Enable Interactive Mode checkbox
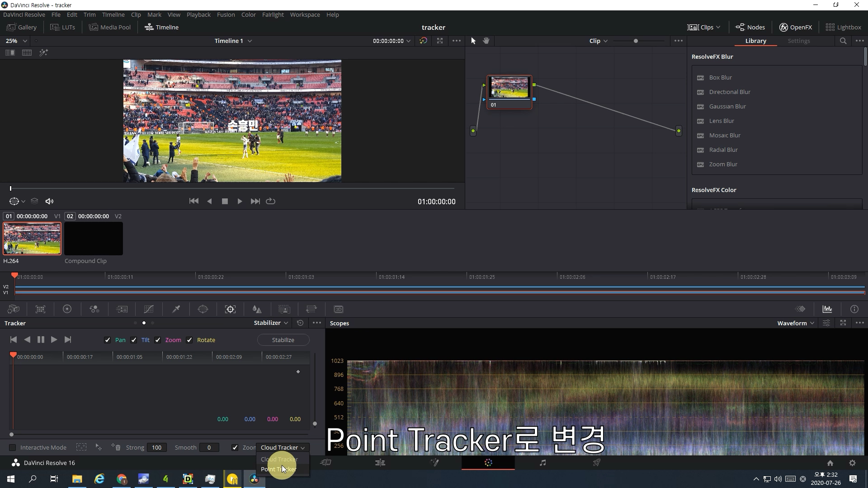The image size is (868, 488). pyautogui.click(x=13, y=447)
